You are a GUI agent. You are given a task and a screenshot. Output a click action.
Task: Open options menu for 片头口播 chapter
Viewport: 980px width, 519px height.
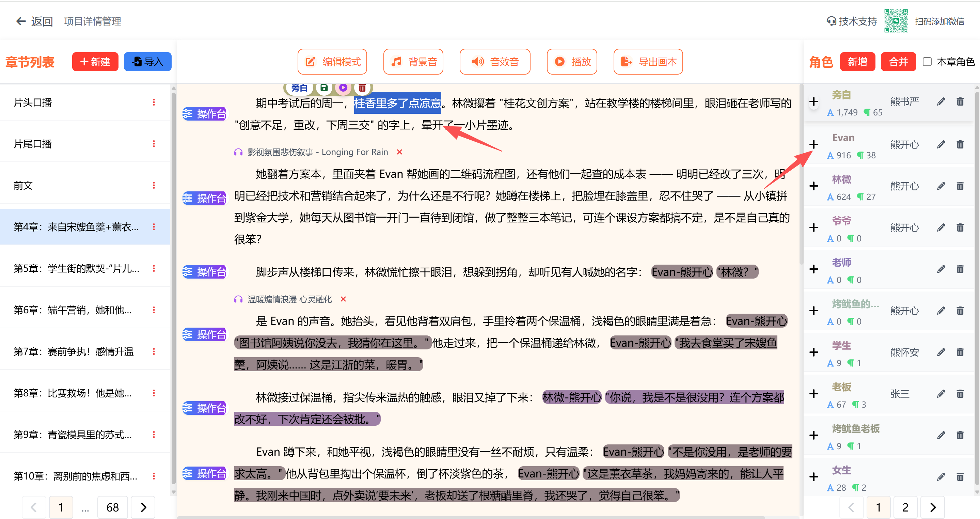tap(154, 103)
